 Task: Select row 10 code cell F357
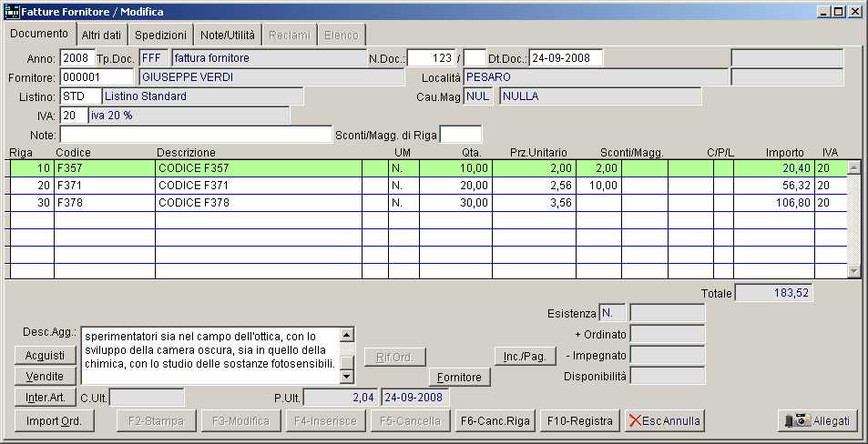click(x=105, y=168)
